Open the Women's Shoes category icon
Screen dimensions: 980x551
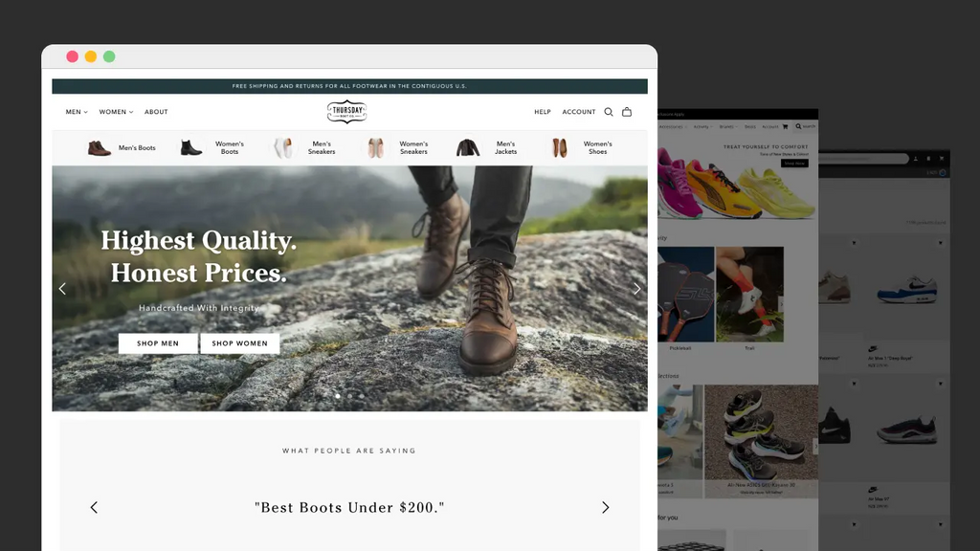pyautogui.click(x=560, y=148)
